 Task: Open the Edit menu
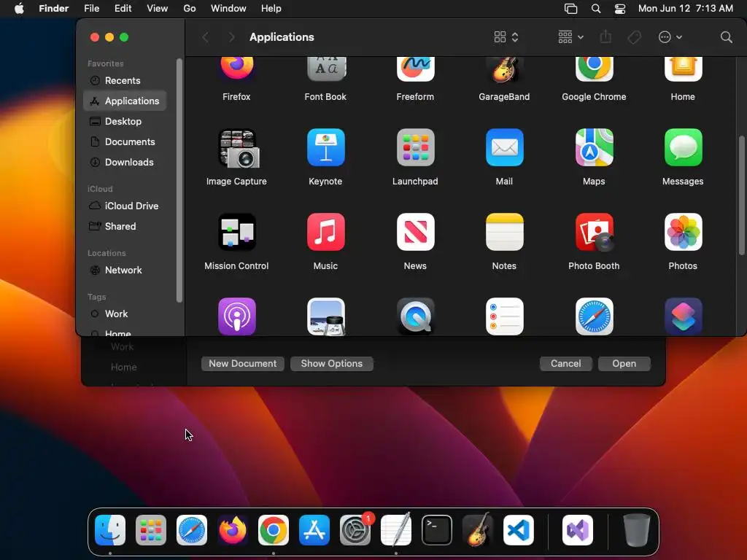[x=123, y=9]
